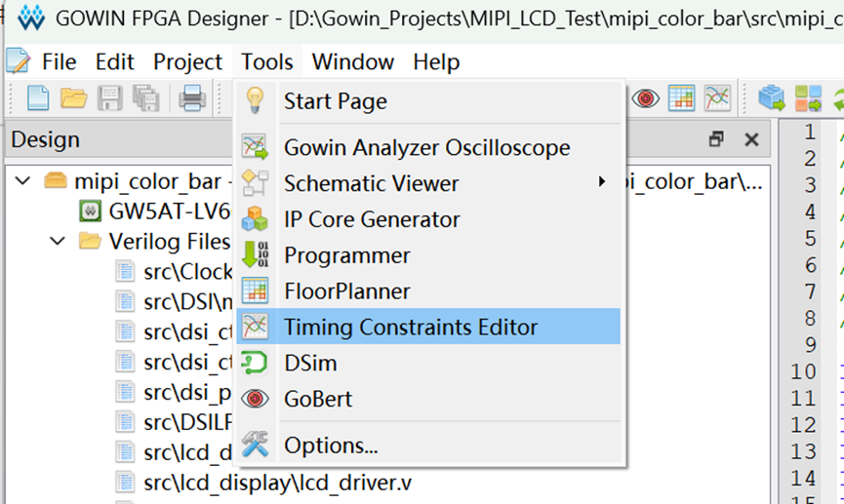
Task: Select the src\DSILF file row
Action: tap(188, 422)
